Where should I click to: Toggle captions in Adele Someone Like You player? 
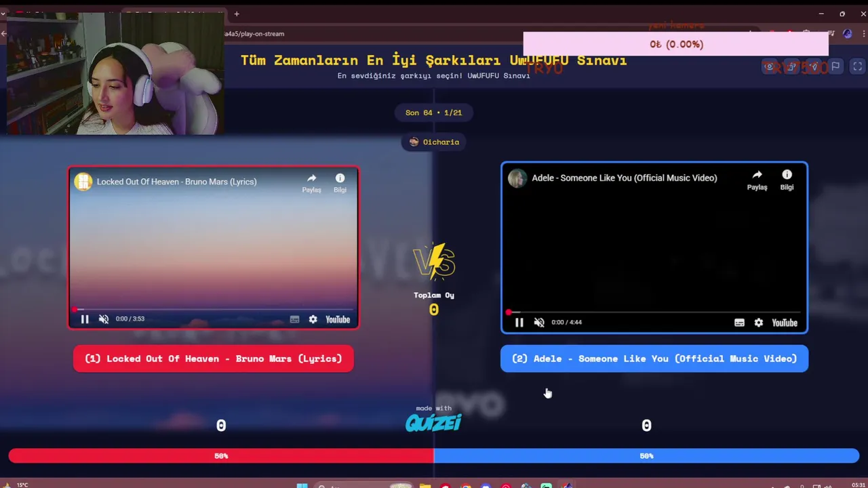[x=739, y=323]
